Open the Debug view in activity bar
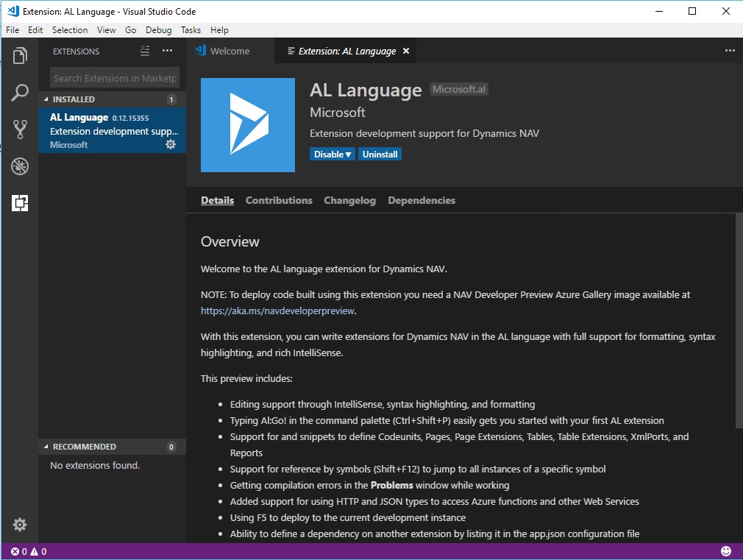Screen dimensions: 743x560 click(x=20, y=166)
